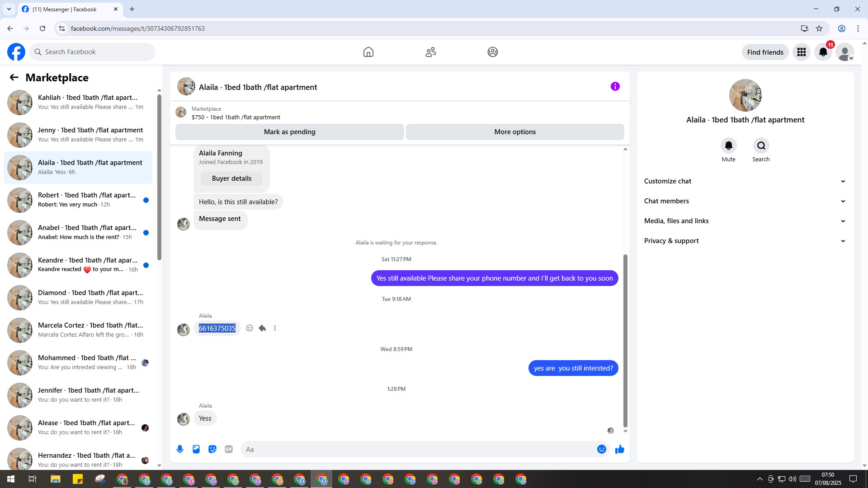Open the browser tab search dropdown
Viewport: 868px width, 488px height.
pos(9,9)
